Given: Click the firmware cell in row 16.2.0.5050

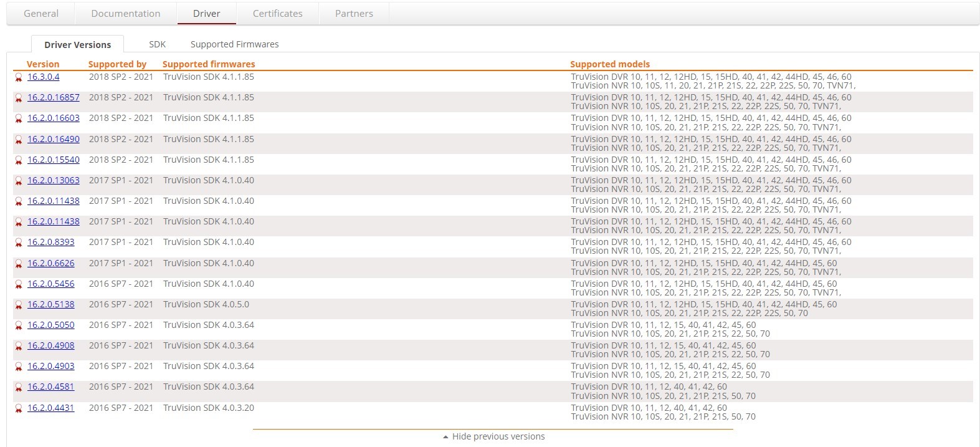Looking at the screenshot, I should 209,325.
